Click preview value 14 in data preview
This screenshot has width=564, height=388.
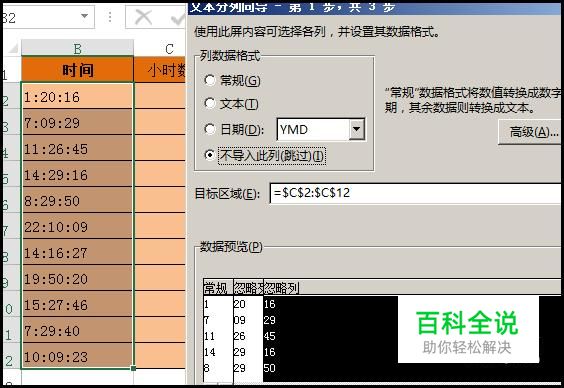tap(210, 352)
